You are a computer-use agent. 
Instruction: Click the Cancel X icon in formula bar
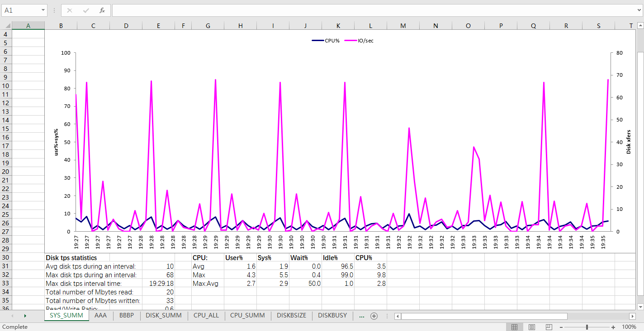[70, 10]
